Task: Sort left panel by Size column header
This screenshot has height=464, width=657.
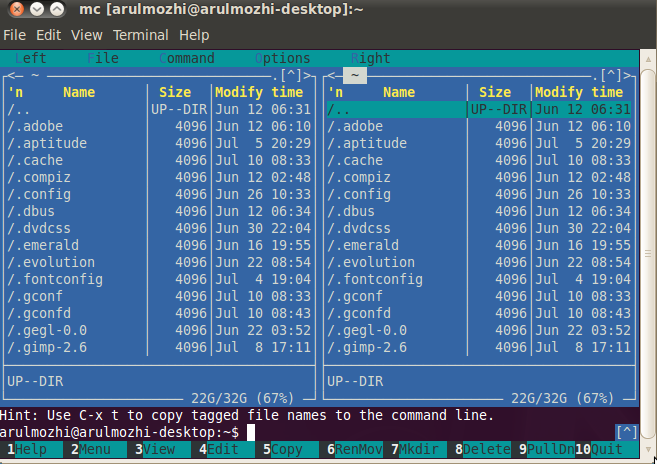Action: [175, 92]
